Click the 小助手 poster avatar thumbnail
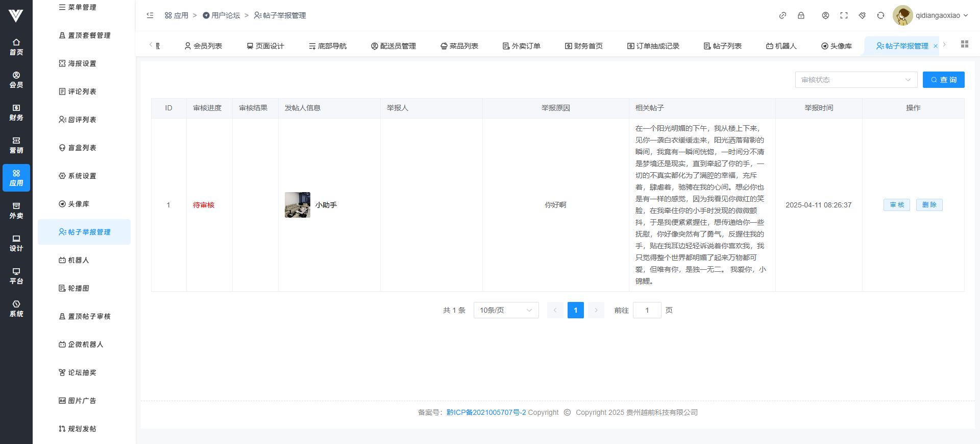This screenshot has width=980, height=444. (298, 205)
